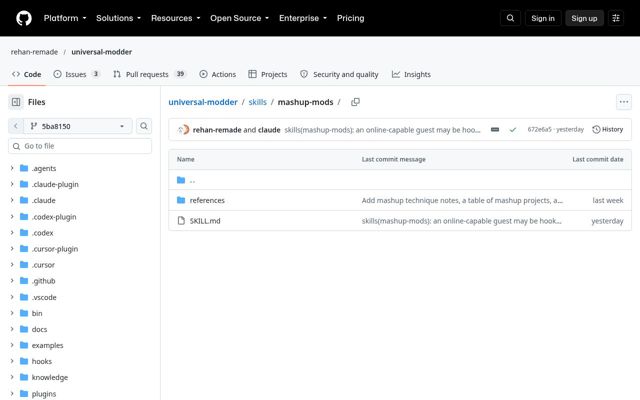Go to universal-modder in file path breadcrumb
The width and height of the screenshot is (640, 400).
[203, 102]
